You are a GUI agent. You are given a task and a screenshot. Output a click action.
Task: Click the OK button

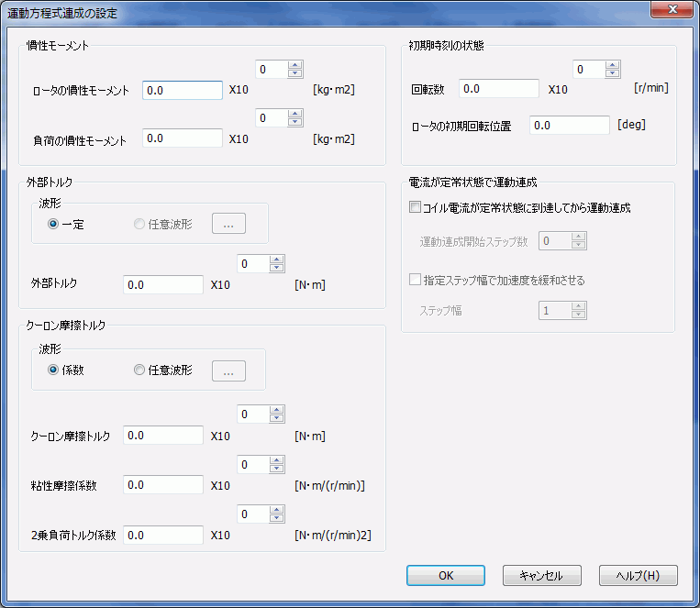tap(446, 576)
